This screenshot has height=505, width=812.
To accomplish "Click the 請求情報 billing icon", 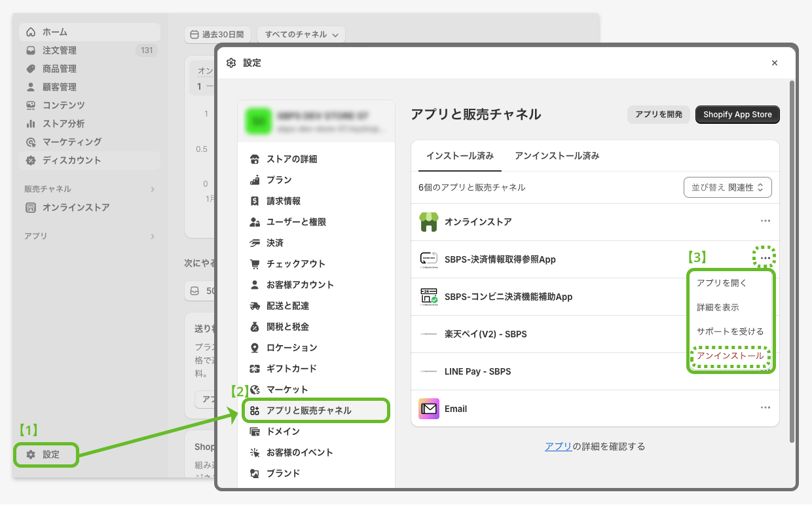I will pyautogui.click(x=255, y=201).
